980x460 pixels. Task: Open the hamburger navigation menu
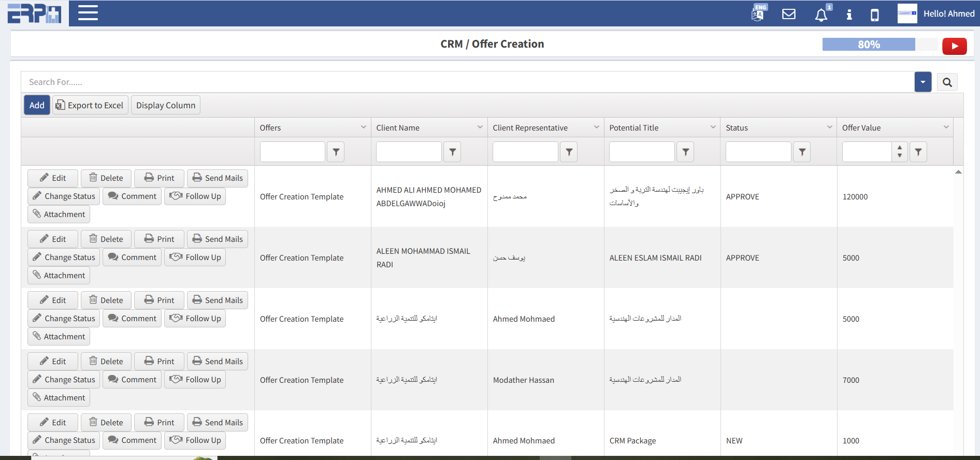click(x=88, y=13)
